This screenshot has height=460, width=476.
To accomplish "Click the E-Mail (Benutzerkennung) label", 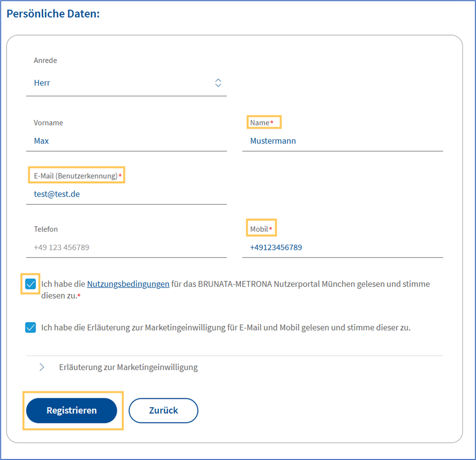I will [78, 176].
